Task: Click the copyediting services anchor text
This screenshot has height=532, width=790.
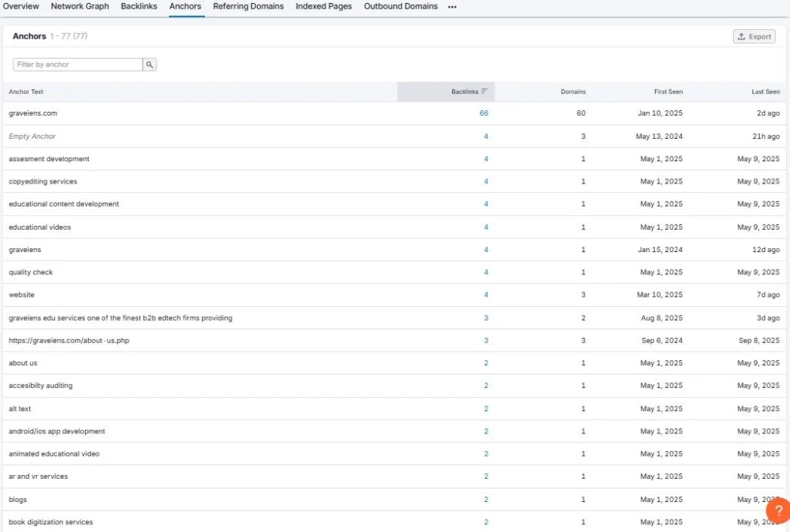Action: pos(43,182)
